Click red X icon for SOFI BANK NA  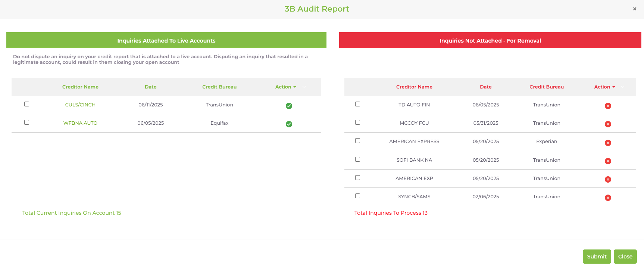coord(608,161)
